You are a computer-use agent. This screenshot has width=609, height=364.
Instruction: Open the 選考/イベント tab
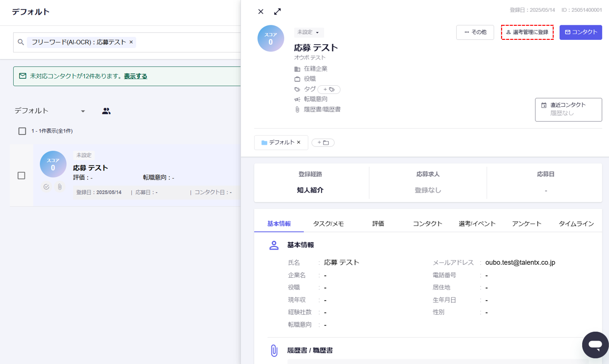tap(477, 224)
